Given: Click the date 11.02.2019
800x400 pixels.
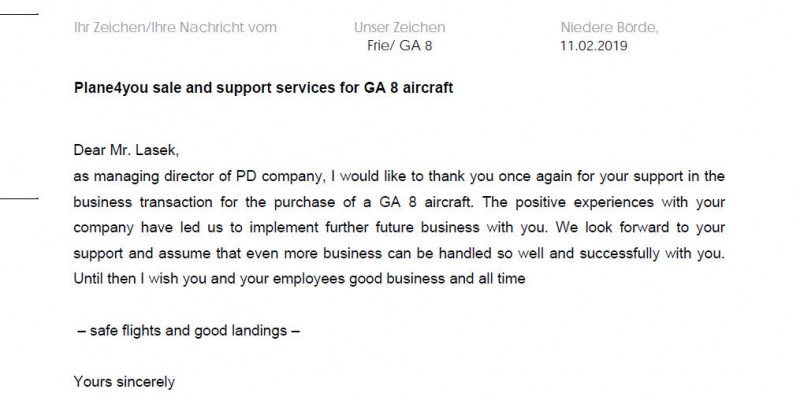Looking at the screenshot, I should point(594,45).
